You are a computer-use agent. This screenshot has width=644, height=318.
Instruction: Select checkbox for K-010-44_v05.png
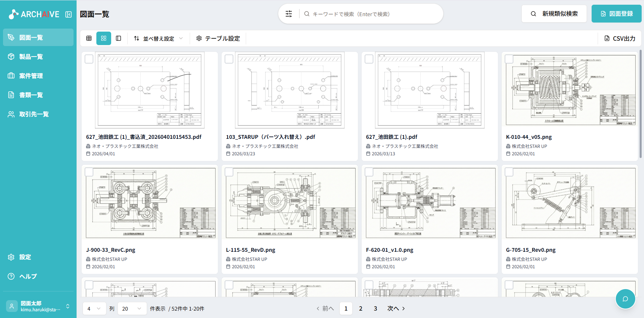pos(509,59)
